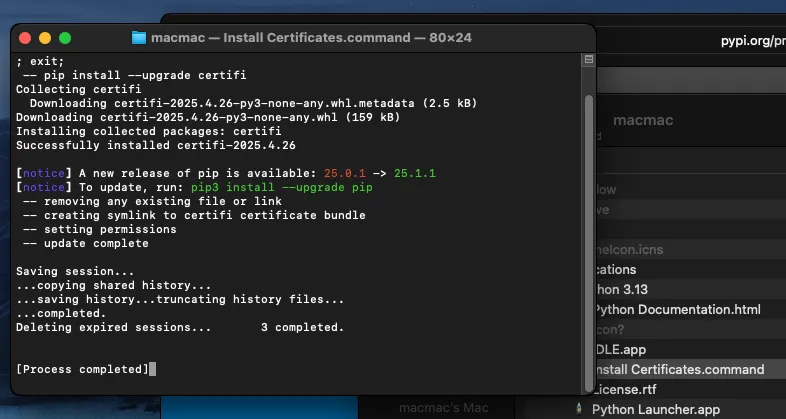This screenshot has height=419, width=786.
Task: Click '[Process completed]' at the terminal bottom
Action: (83, 369)
